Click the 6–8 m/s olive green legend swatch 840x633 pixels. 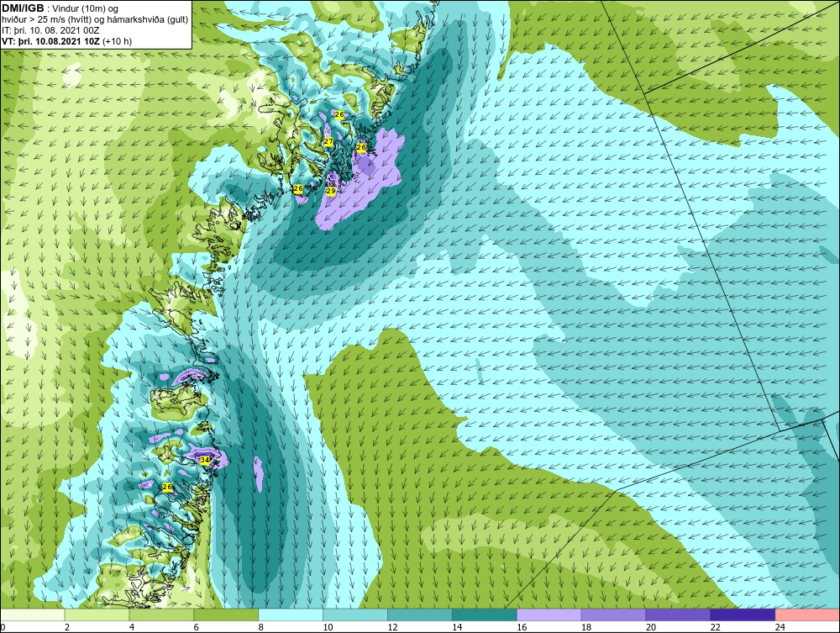[x=226, y=615]
